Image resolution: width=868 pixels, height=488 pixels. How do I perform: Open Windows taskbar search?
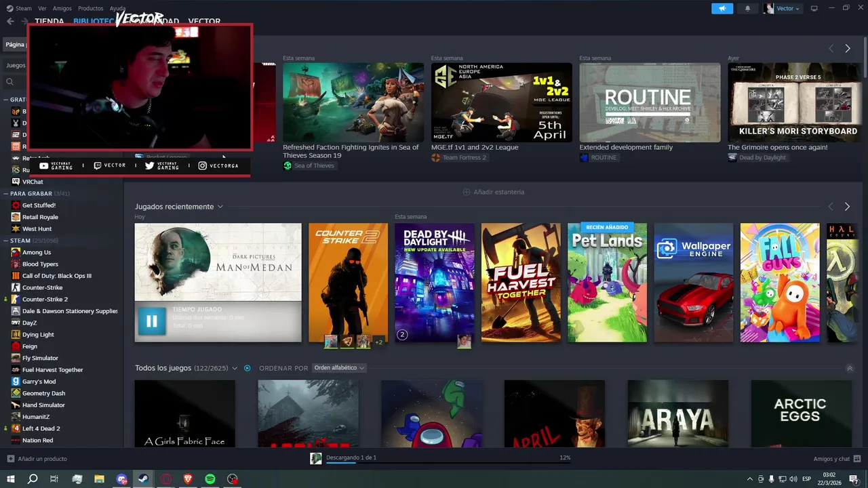point(33,479)
